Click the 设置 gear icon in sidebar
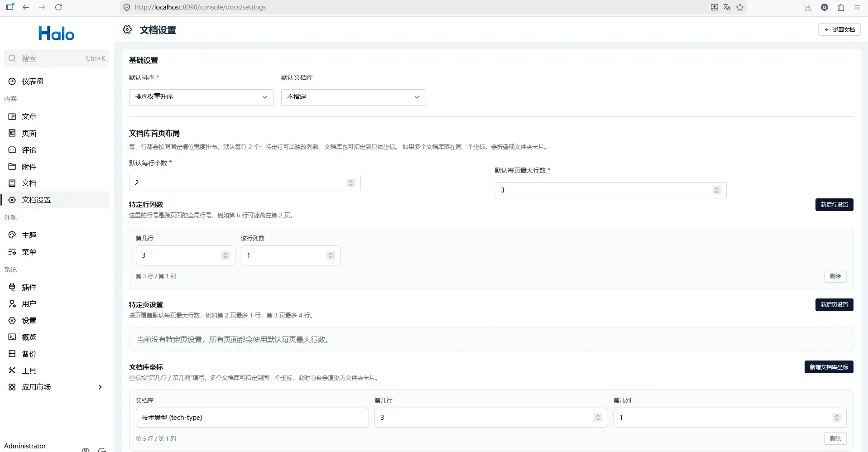The width and height of the screenshot is (868, 452). 12,320
